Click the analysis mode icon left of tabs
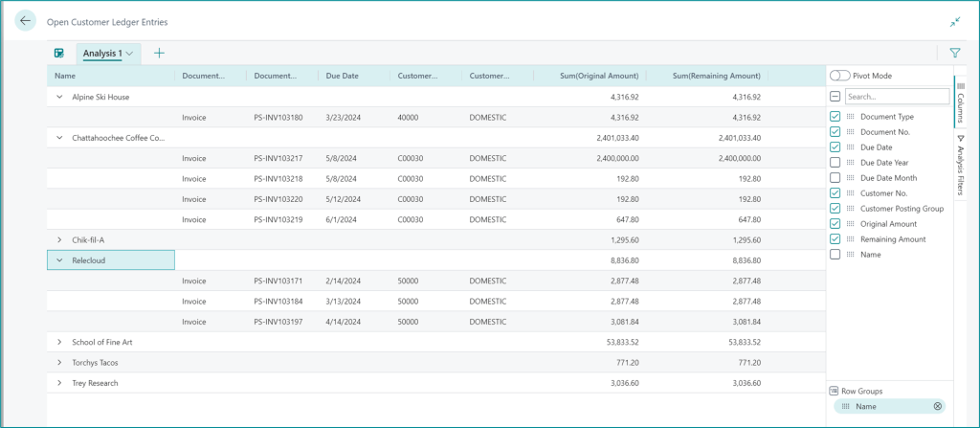980x428 pixels. pyautogui.click(x=59, y=54)
